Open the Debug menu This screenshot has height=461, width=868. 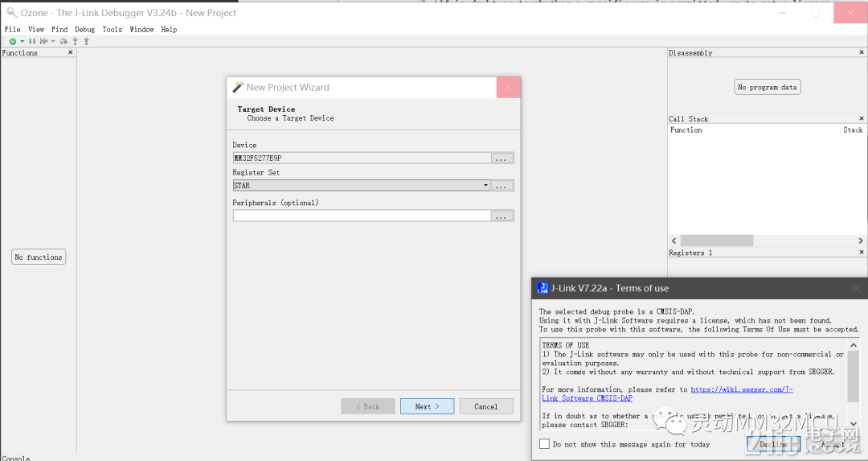tap(84, 30)
